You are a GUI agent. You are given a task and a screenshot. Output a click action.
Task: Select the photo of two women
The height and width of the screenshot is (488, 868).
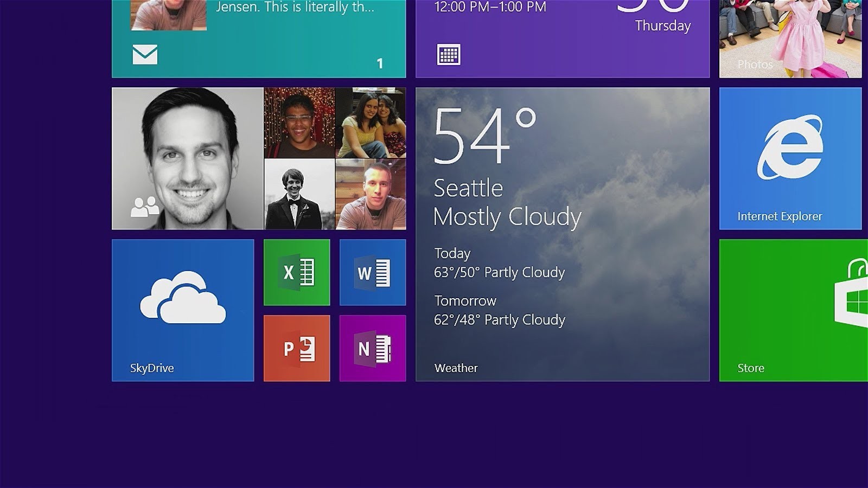(x=371, y=123)
